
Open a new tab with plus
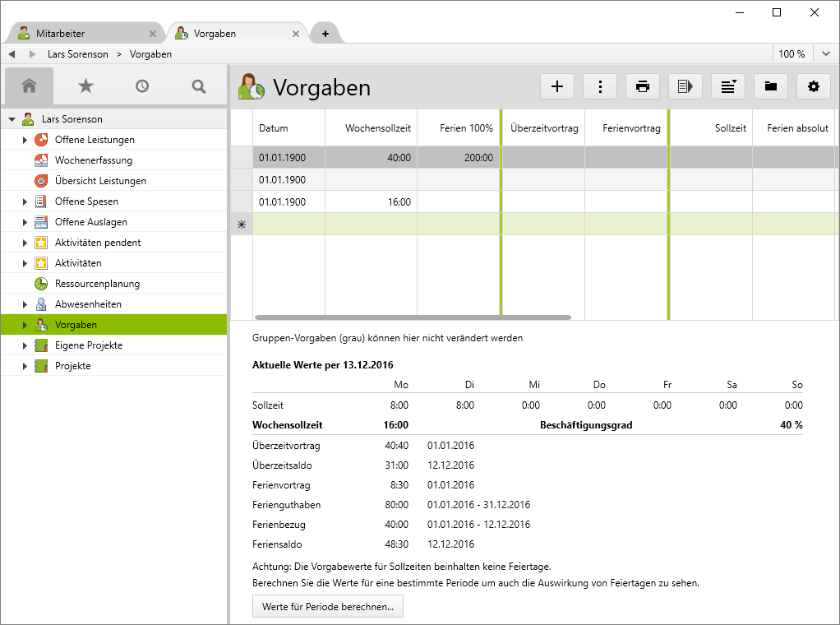pos(325,34)
